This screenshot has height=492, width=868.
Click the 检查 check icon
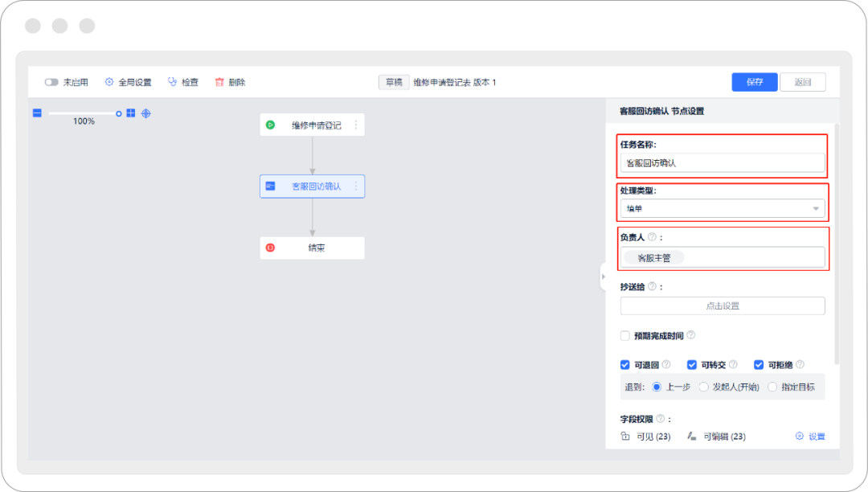click(x=172, y=82)
